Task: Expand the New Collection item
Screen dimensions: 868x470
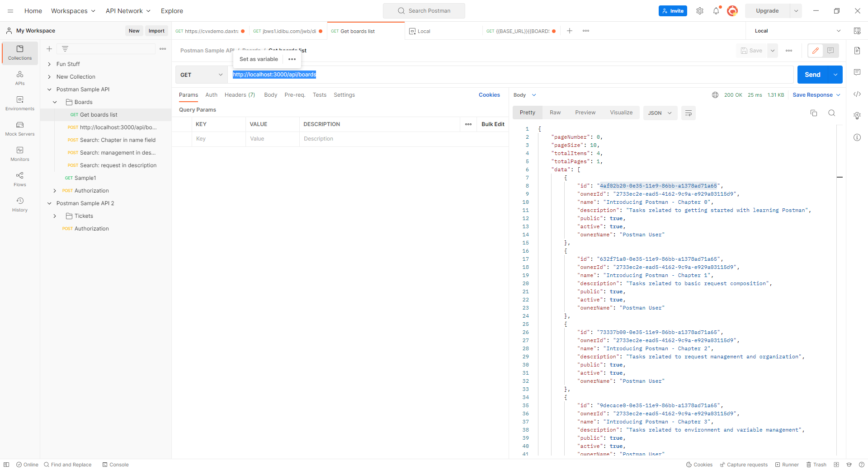Action: click(49, 77)
